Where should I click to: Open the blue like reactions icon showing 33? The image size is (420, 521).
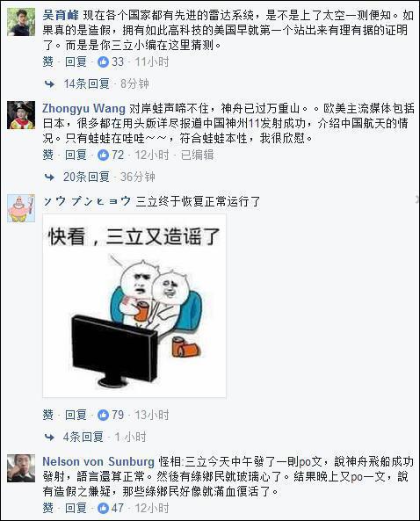tap(103, 62)
